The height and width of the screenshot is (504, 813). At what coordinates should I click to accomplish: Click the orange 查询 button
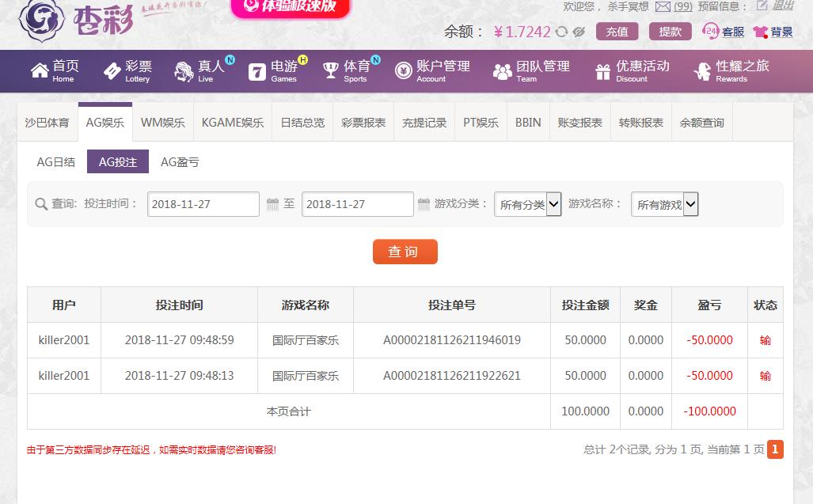(x=405, y=252)
